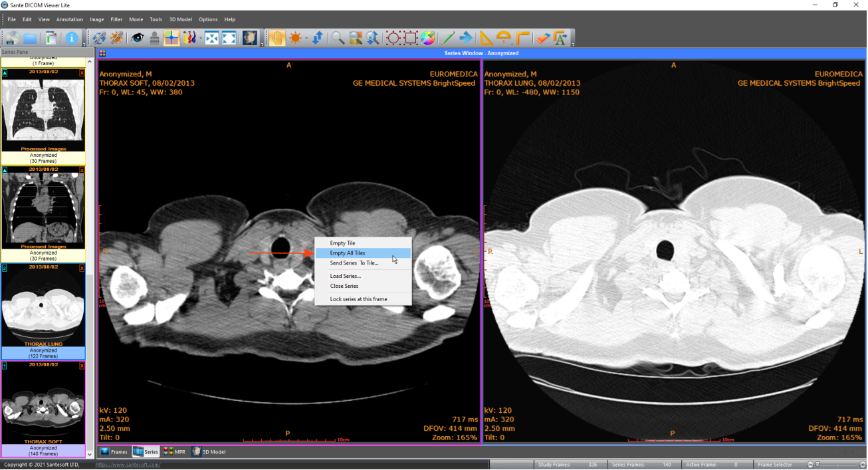Click the eraser annotation tool
The width and height of the screenshot is (868, 470).
coord(542,38)
